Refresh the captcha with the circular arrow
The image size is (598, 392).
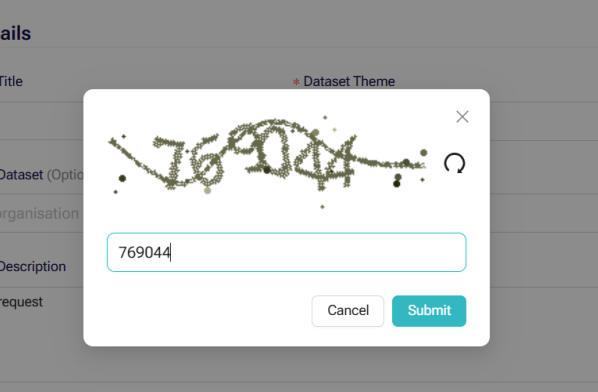coord(455,163)
